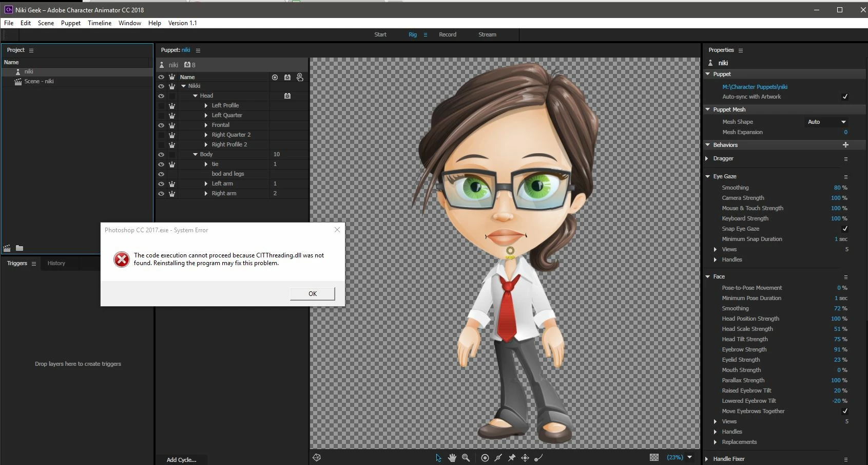Image resolution: width=868 pixels, height=465 pixels.
Task: Add a behavior with the plus icon
Action: (845, 145)
